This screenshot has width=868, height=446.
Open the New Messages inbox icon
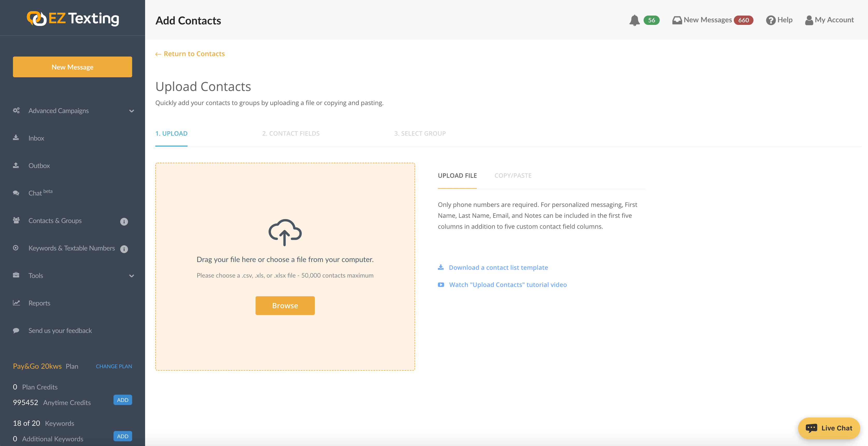pyautogui.click(x=677, y=20)
